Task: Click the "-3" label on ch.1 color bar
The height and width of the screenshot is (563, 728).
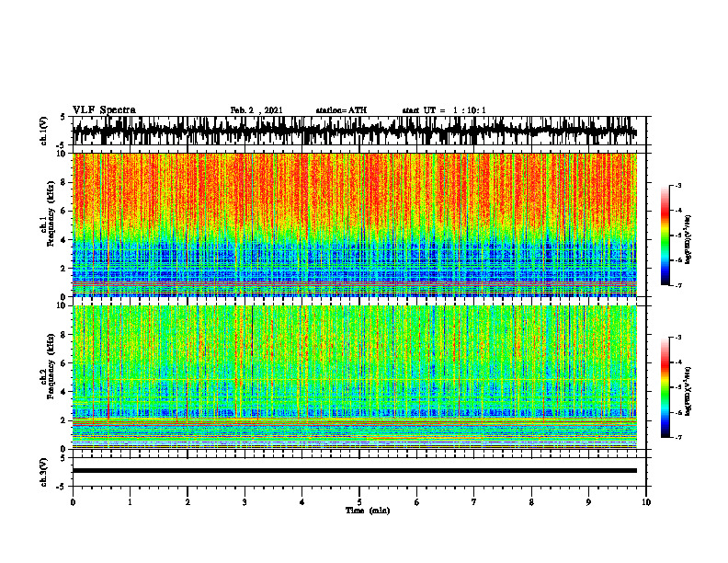Action: 678,185
